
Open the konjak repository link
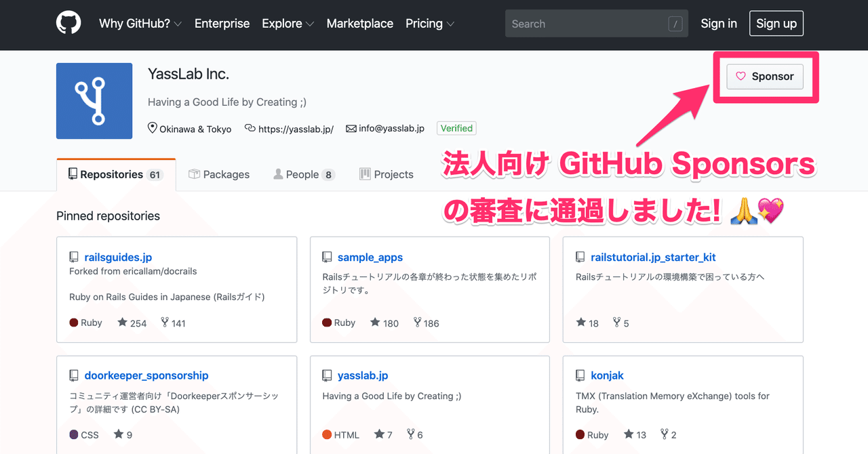(x=607, y=375)
